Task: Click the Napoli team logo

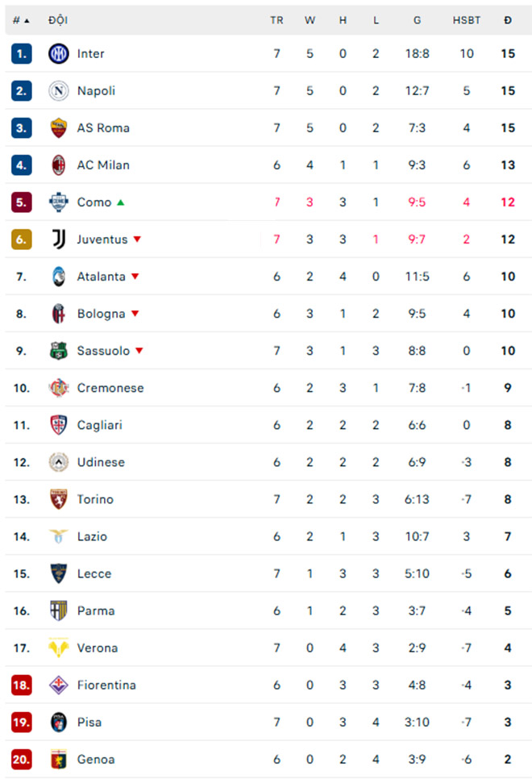Action: pyautogui.click(x=59, y=91)
